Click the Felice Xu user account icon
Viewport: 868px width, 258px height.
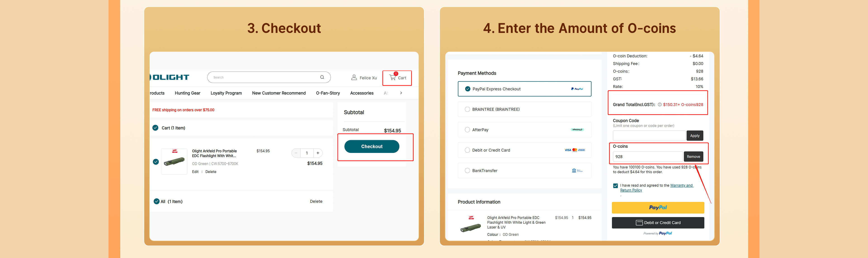(354, 77)
